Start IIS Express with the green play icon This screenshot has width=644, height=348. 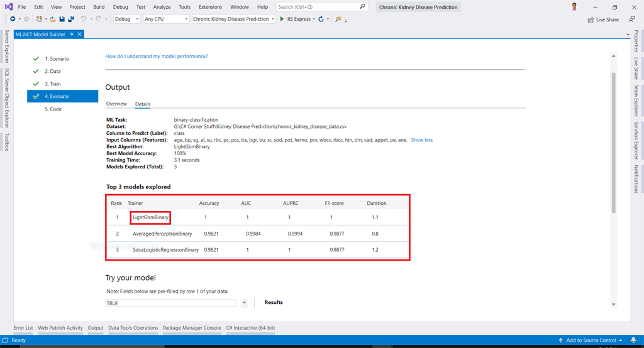(x=282, y=19)
